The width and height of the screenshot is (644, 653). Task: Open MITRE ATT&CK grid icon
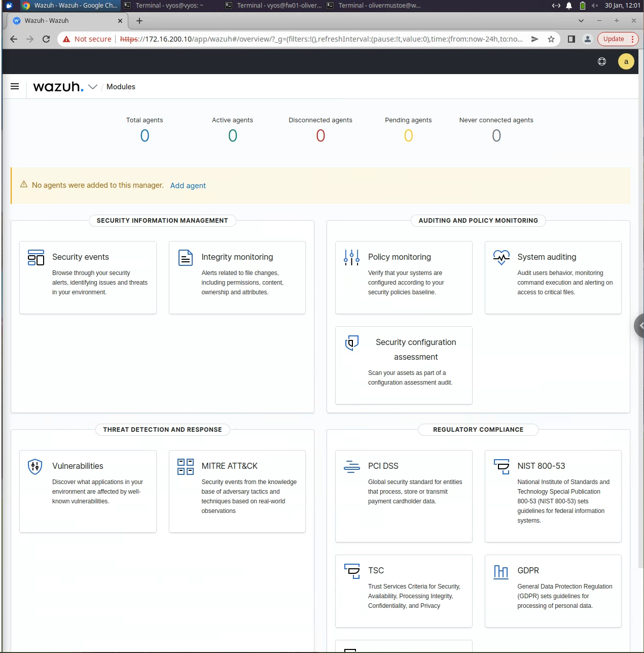[186, 466]
